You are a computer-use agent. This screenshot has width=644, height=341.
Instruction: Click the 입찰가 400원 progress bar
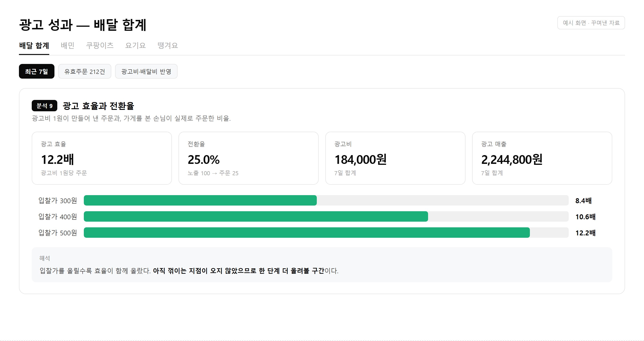click(326, 216)
